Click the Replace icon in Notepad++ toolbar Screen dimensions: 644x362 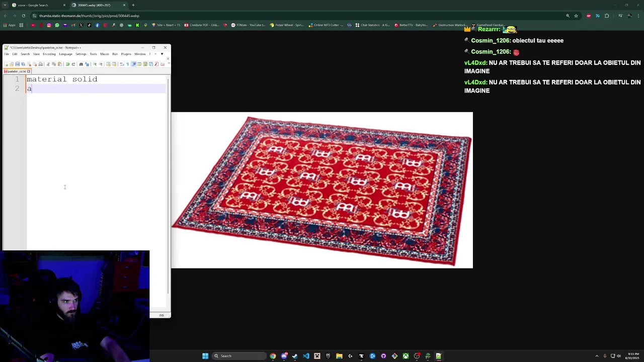pos(87,64)
